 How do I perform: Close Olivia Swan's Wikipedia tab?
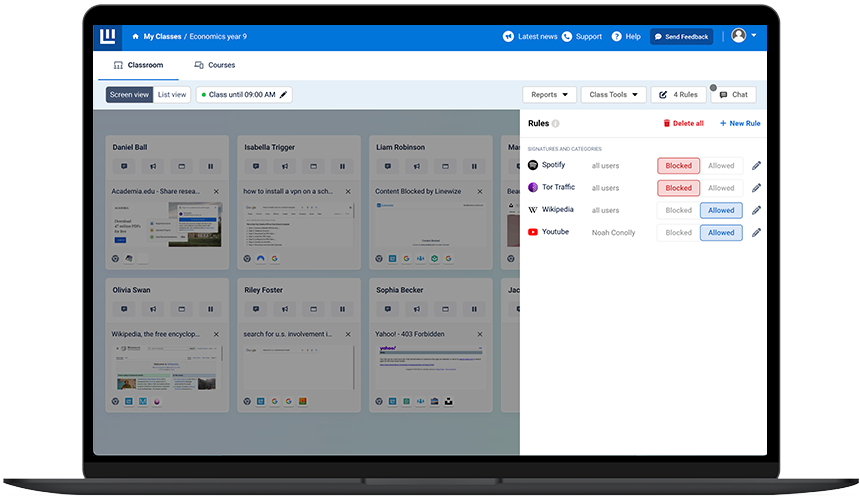216,334
